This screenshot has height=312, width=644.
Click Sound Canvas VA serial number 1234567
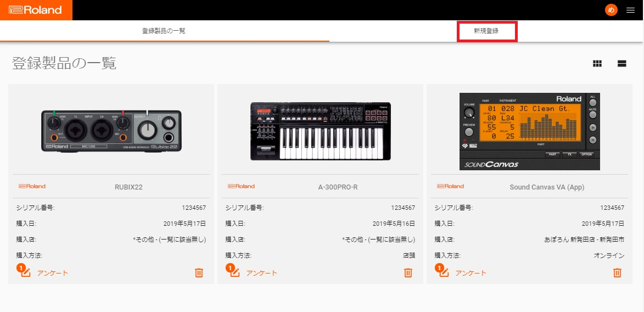[612, 208]
